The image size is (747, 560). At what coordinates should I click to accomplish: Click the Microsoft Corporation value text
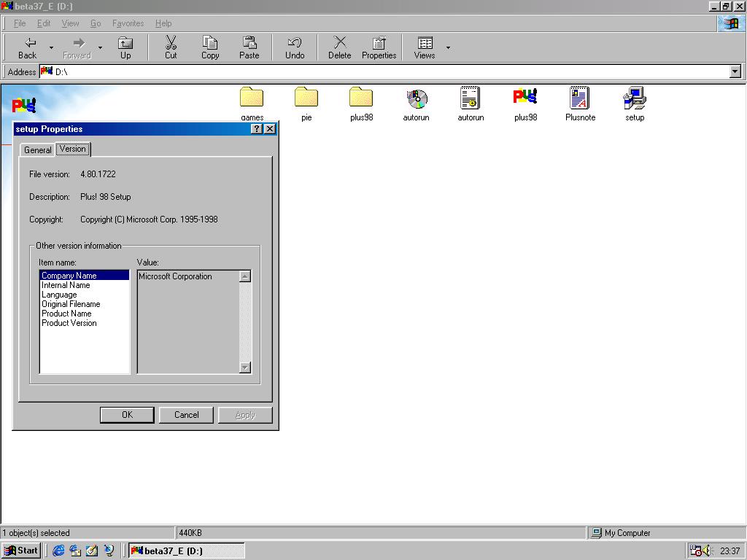(x=175, y=276)
